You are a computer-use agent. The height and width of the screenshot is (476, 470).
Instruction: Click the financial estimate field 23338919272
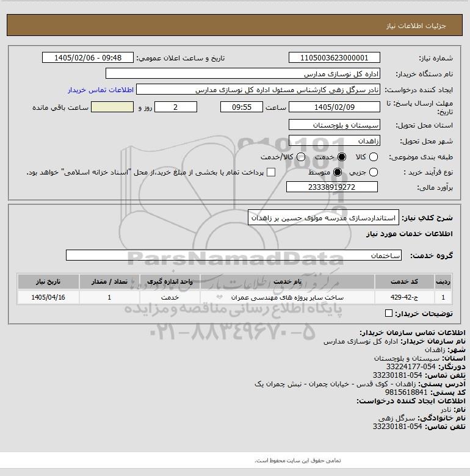click(332, 187)
